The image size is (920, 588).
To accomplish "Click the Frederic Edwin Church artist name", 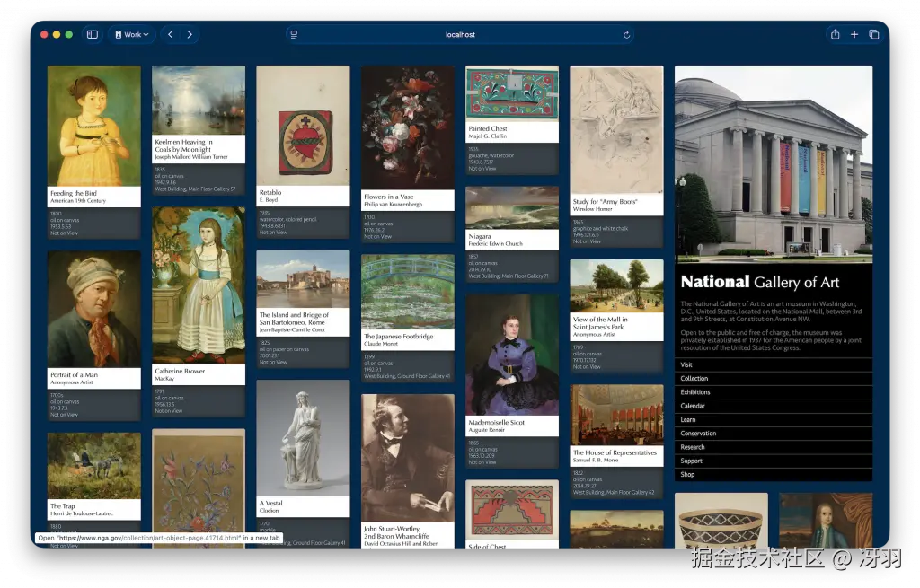I will coord(495,243).
